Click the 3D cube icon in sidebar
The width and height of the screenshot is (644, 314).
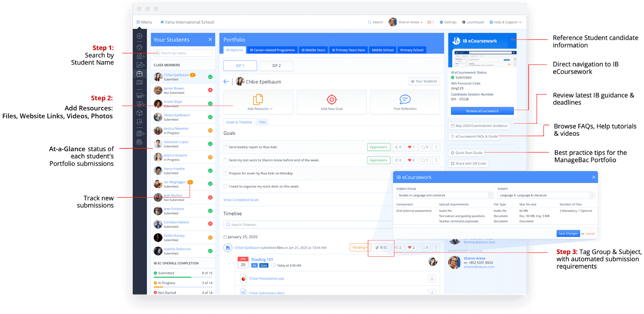tap(140, 113)
